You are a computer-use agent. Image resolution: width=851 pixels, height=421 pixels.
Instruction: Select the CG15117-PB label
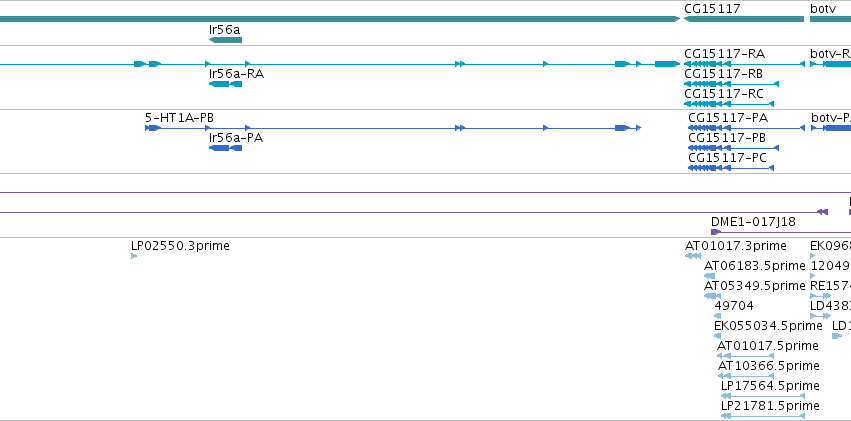[x=727, y=138]
